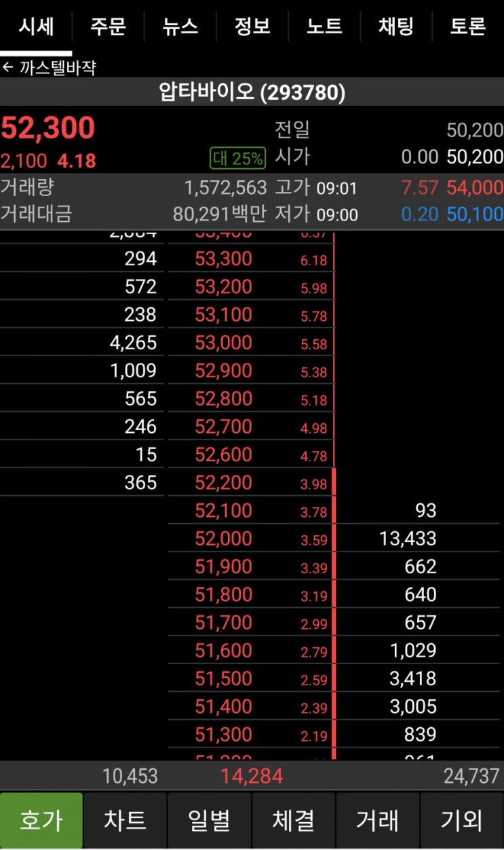
Task: Open the 기외 view
Action: coord(462,820)
